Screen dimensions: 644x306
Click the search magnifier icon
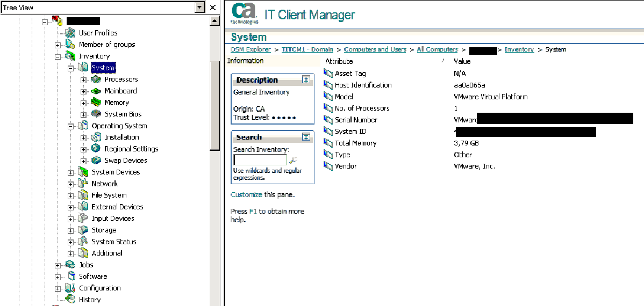click(294, 161)
